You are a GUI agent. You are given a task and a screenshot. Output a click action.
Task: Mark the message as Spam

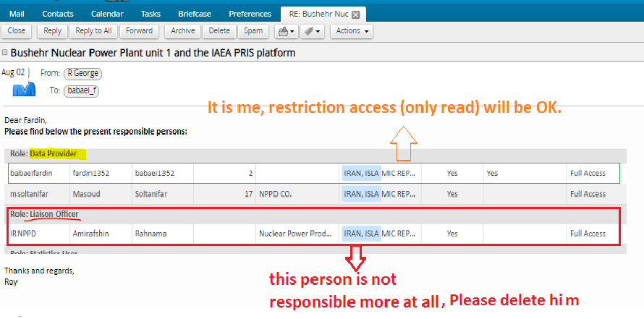coord(253,31)
